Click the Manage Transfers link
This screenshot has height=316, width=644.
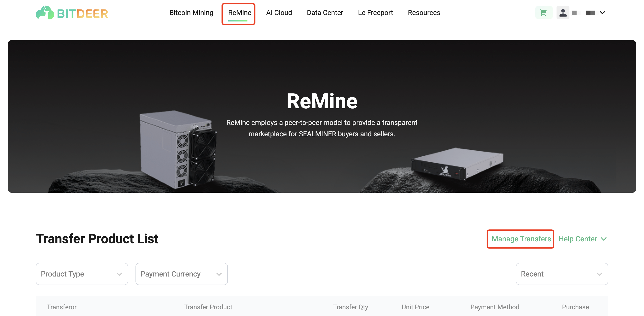pyautogui.click(x=521, y=239)
